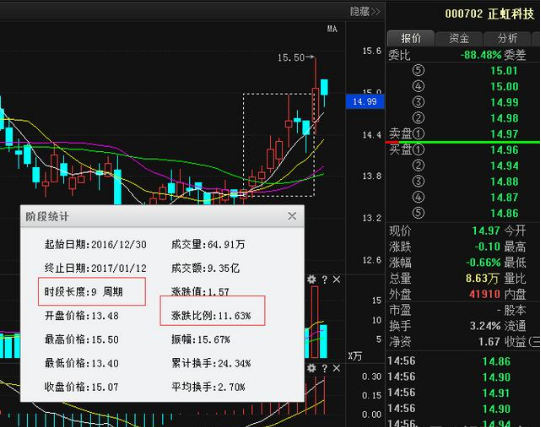Viewport: 541px width, 427px height.
Task: Close the MACD indicator panel
Action: coord(336,369)
